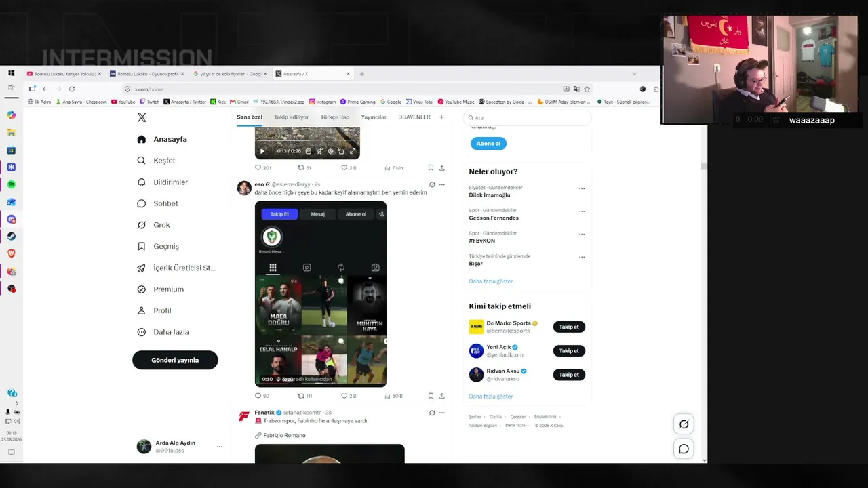
Task: Open Twitch bookmark in bookmarks bar
Action: (149, 102)
